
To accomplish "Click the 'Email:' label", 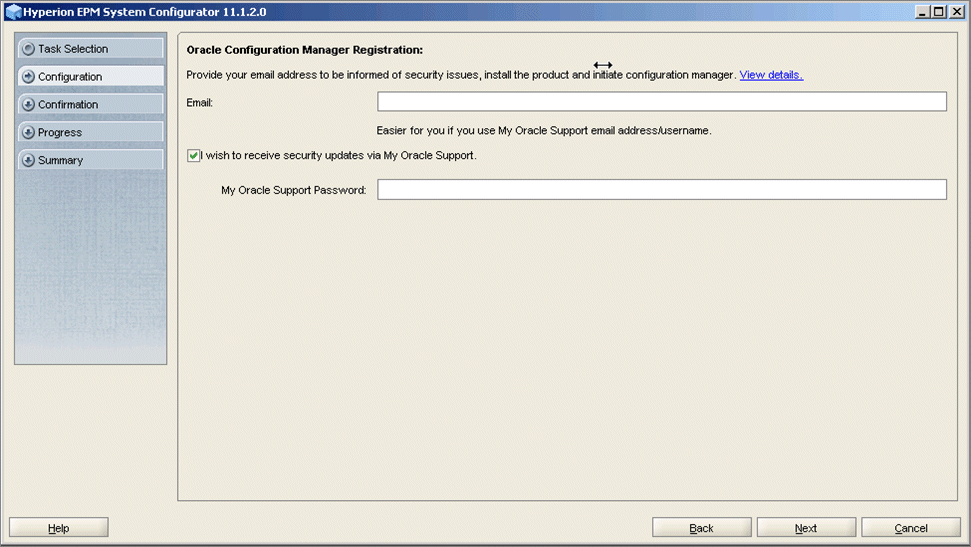I will pyautogui.click(x=199, y=103).
